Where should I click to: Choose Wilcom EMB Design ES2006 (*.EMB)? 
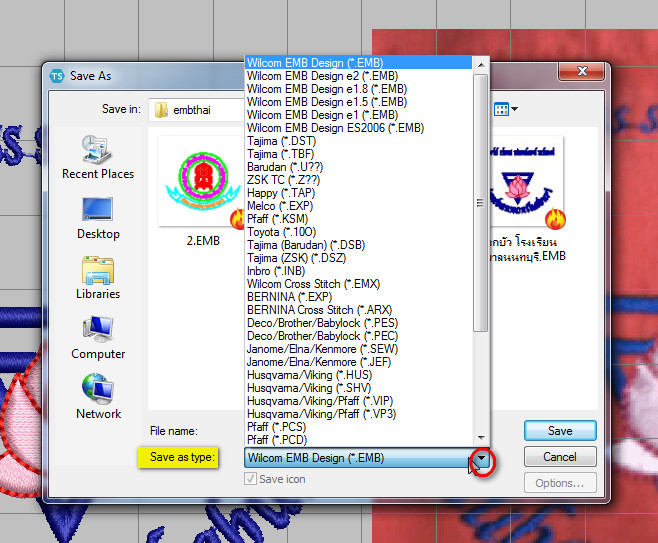point(359,128)
